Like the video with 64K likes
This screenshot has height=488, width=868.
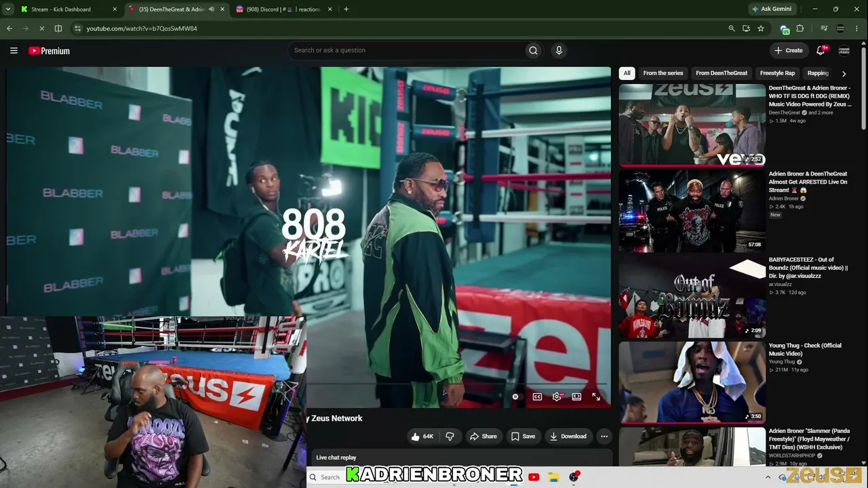pyautogui.click(x=422, y=436)
